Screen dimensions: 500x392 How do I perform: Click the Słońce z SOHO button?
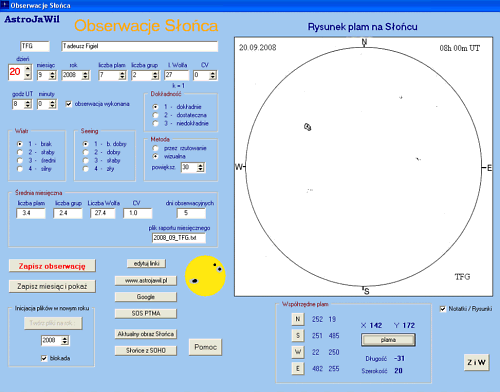click(146, 350)
